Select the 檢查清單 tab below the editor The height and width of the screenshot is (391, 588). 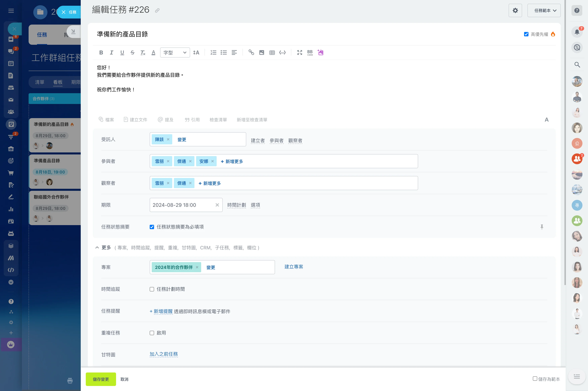point(218,120)
